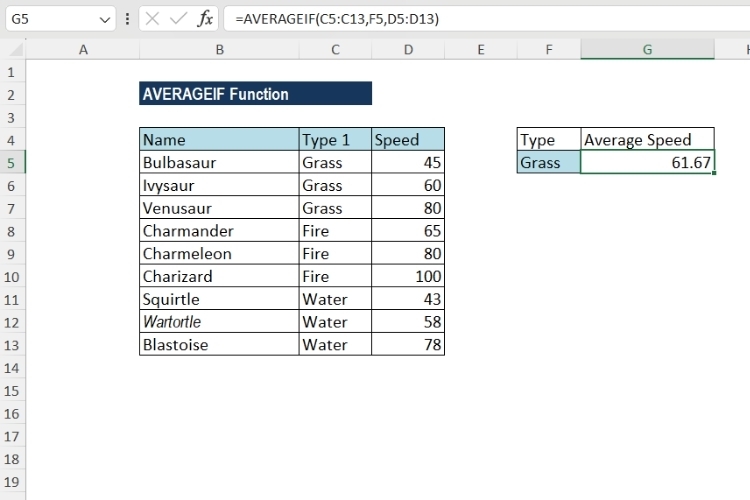Image resolution: width=750 pixels, height=500 pixels.
Task: Select row 19 header
Action: (x=11, y=482)
